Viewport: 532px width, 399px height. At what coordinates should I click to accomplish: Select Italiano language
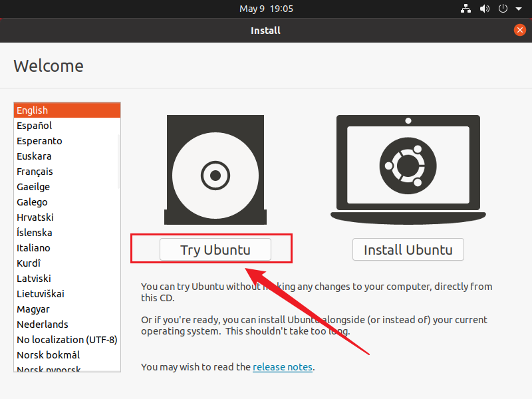tap(67, 247)
